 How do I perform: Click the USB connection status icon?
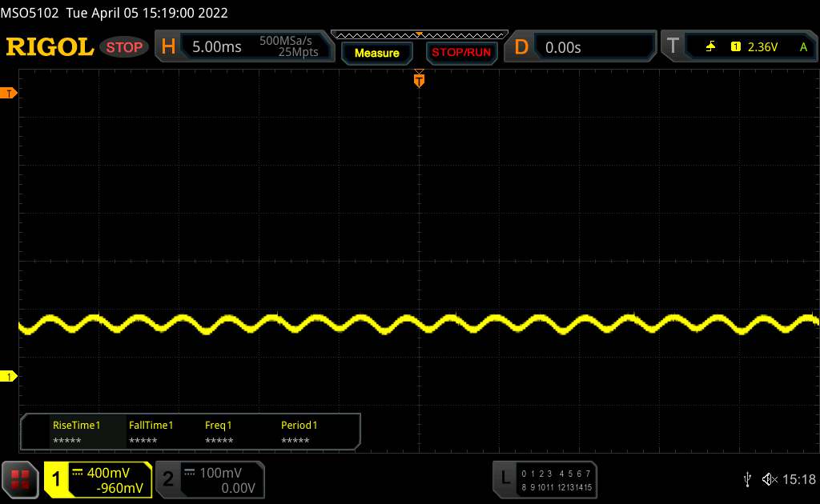click(x=747, y=479)
